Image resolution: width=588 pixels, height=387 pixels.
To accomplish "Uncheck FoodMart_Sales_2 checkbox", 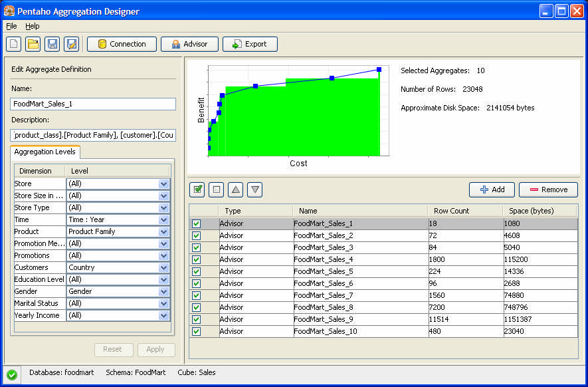I will (196, 236).
